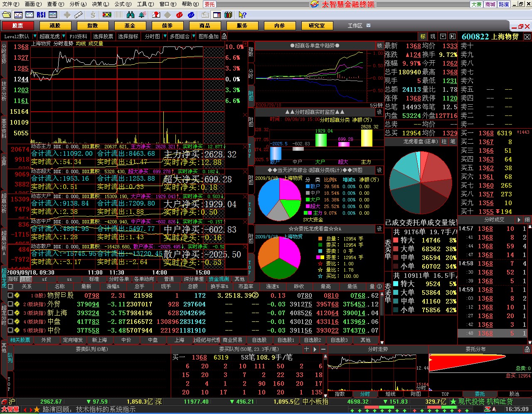Viewport: 532px width, 414px height.
Task: Click the chart-with-question-mark toolbar icon
Action: (156, 15)
